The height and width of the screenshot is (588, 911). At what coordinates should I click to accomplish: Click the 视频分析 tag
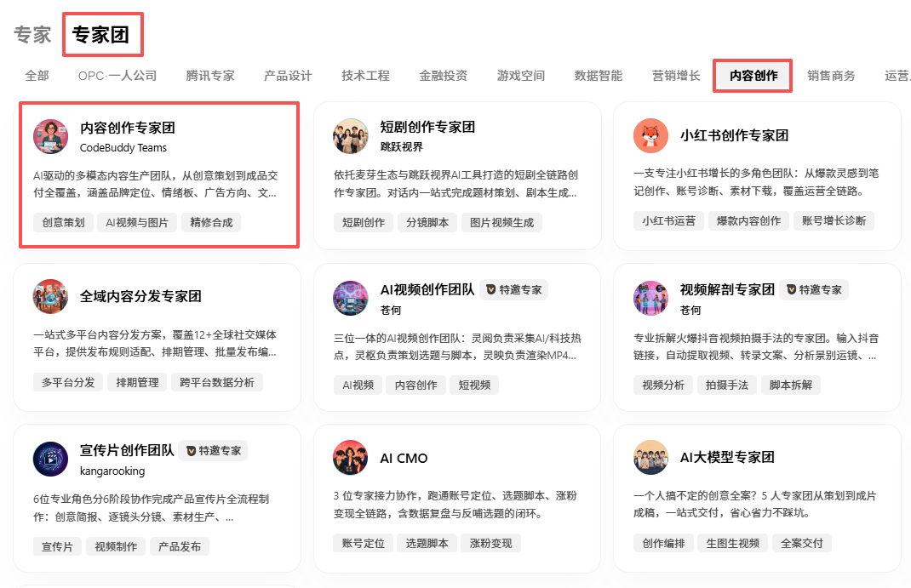point(663,385)
